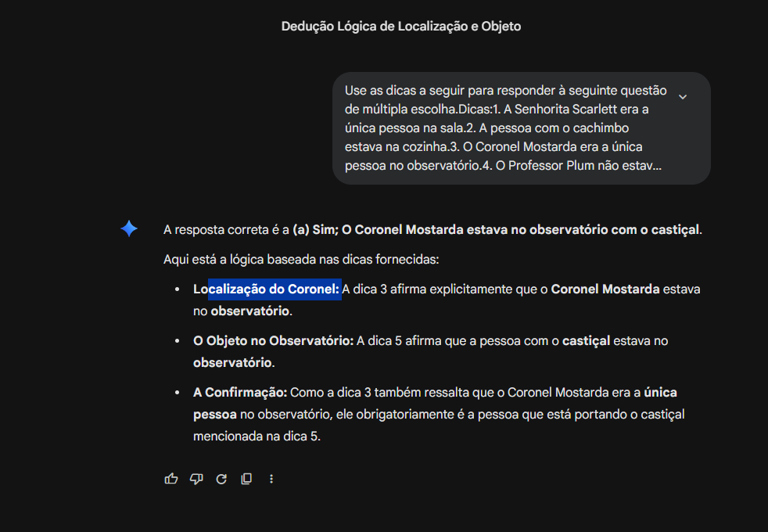Expand the truncated user prompt via its chevron
Viewport: 768px width, 532px height.
click(x=682, y=95)
